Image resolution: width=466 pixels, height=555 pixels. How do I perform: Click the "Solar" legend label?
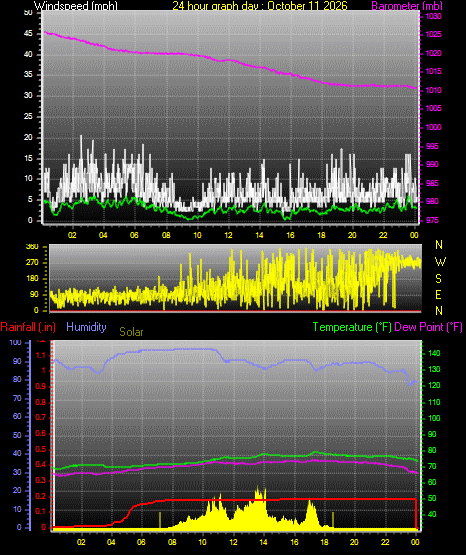(x=131, y=332)
